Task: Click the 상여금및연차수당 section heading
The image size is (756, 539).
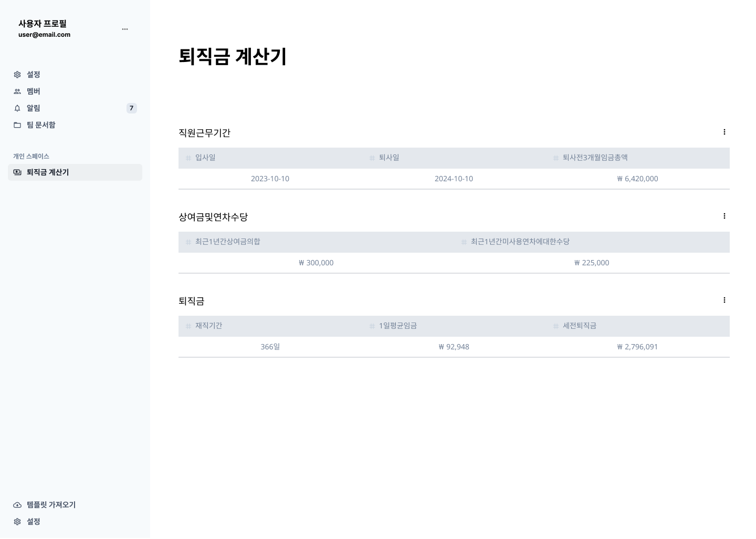Action: [x=213, y=217]
